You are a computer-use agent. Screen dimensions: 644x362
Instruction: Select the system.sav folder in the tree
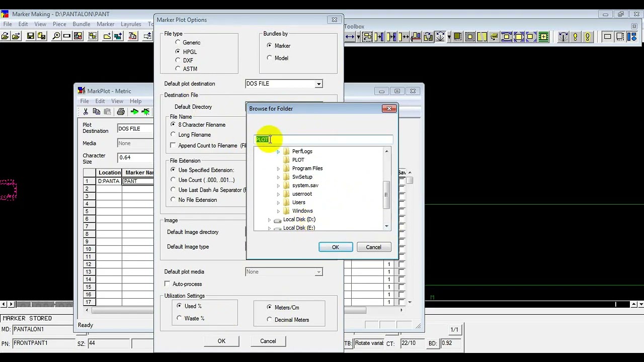click(305, 186)
